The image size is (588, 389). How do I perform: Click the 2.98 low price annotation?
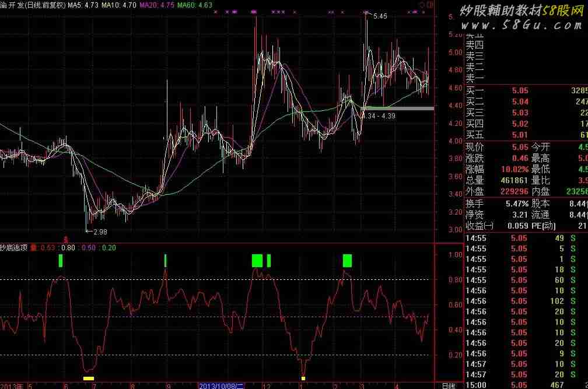[x=100, y=232]
